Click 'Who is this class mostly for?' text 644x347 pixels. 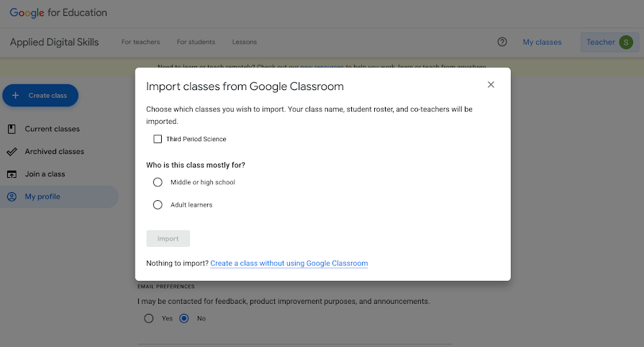(x=196, y=165)
